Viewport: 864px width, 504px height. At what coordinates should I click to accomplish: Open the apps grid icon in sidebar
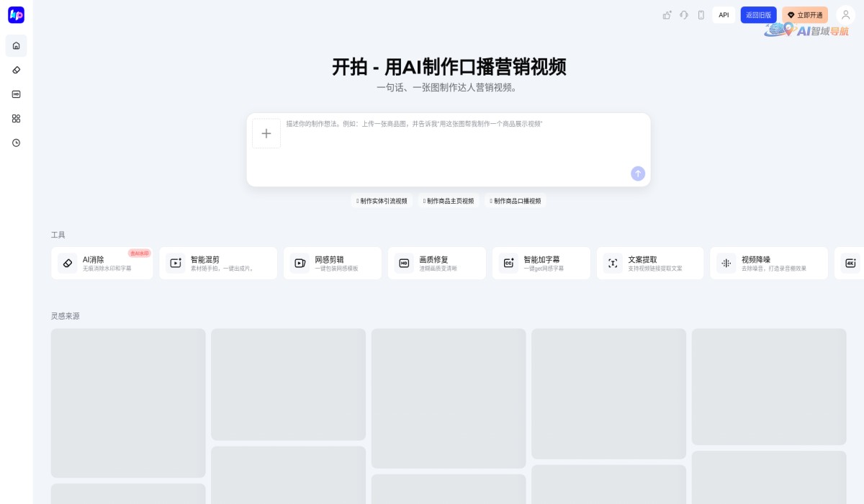(x=16, y=119)
